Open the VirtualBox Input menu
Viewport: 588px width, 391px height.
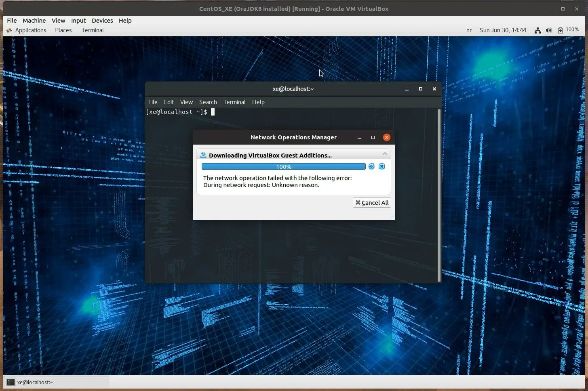pyautogui.click(x=78, y=21)
